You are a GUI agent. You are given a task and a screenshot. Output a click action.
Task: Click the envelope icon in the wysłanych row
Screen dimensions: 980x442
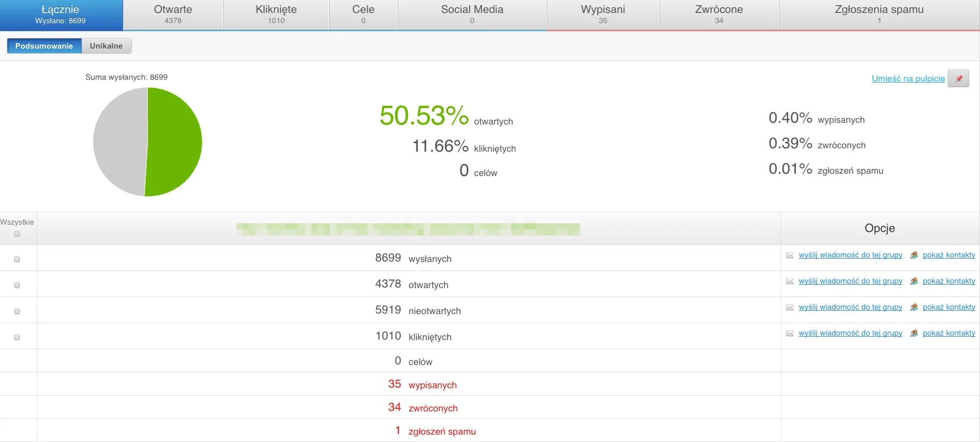[790, 255]
